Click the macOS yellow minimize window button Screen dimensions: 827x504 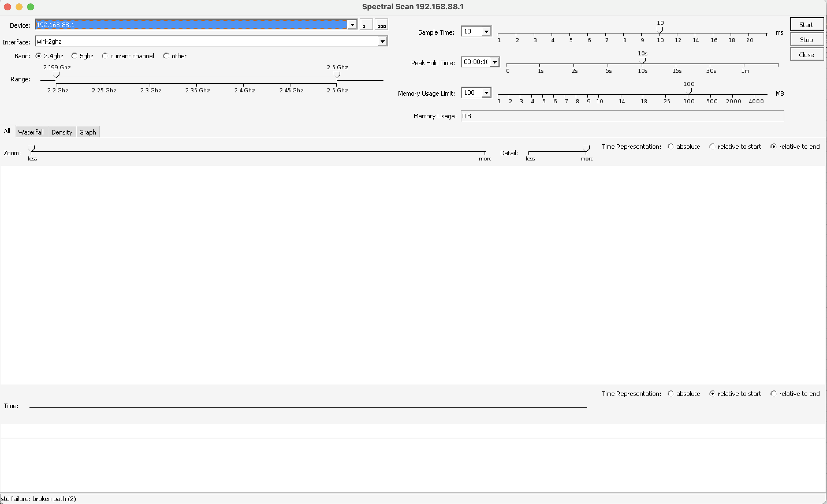tap(19, 7)
